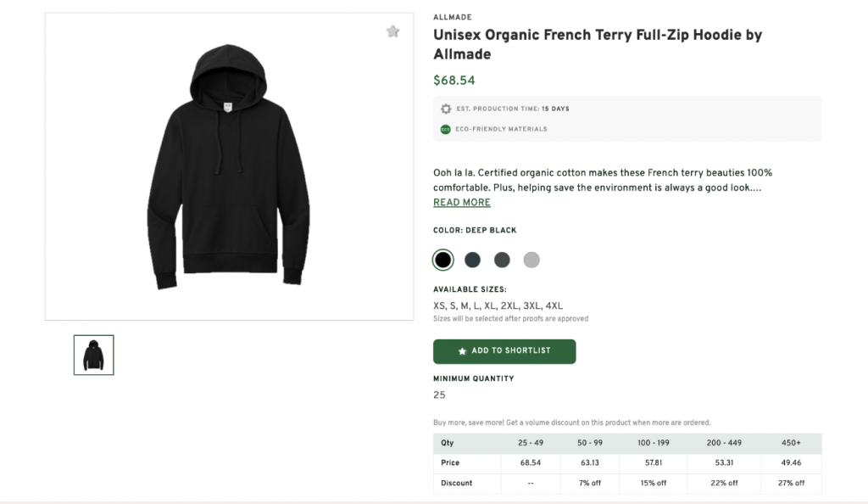Select the 27% off discount cell
Viewport: 868px width, 504px height.
tap(791, 483)
